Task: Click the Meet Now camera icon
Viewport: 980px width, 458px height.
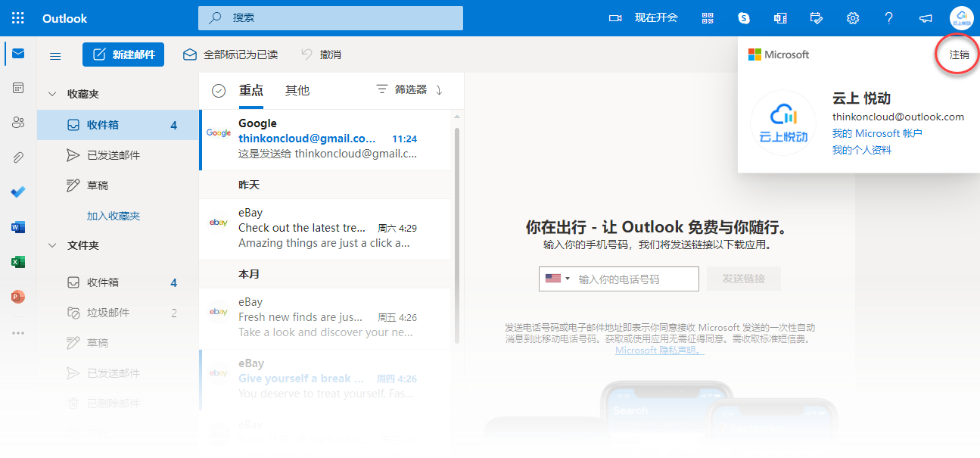Action: point(615,18)
